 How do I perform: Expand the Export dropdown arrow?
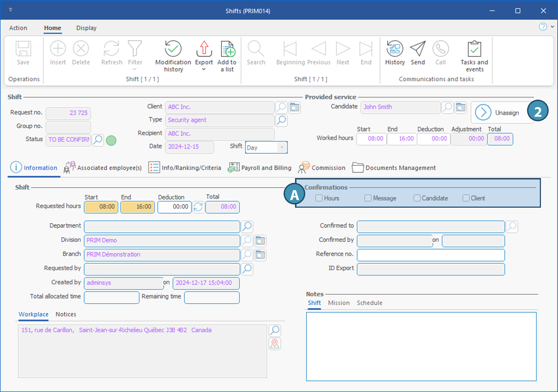(x=204, y=69)
